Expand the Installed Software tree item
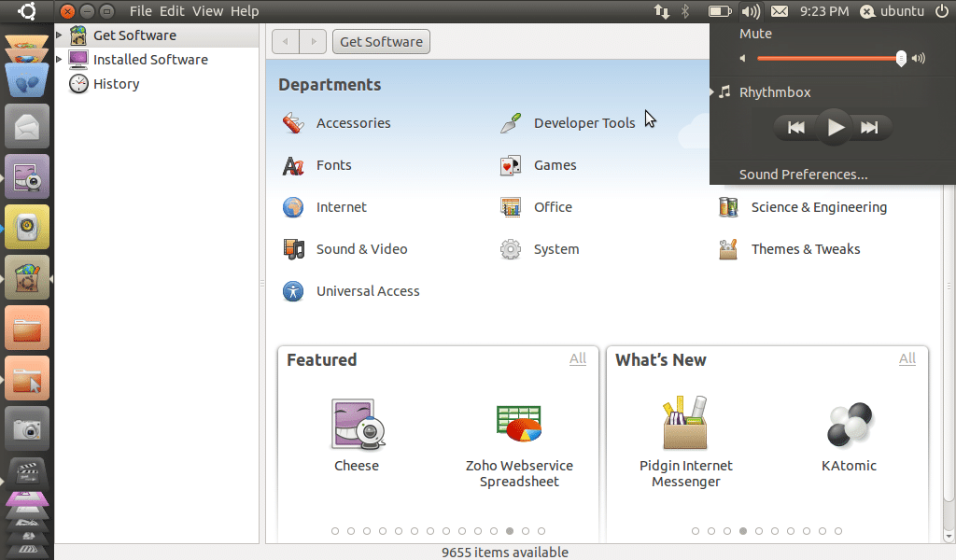956x560 pixels. pos(60,60)
